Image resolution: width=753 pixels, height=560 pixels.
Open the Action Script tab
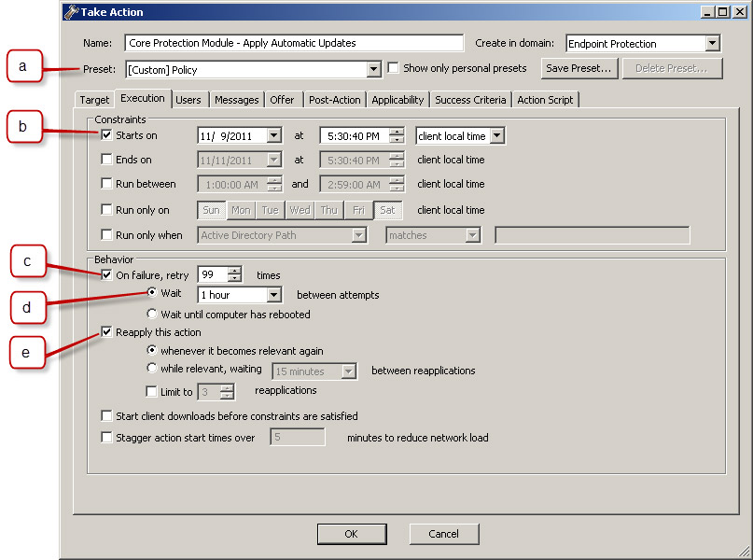545,98
